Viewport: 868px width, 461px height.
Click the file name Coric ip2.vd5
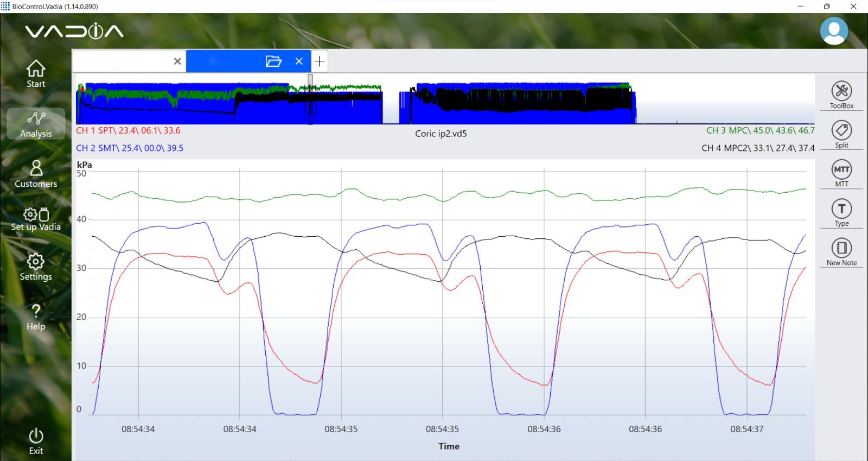[x=441, y=134]
